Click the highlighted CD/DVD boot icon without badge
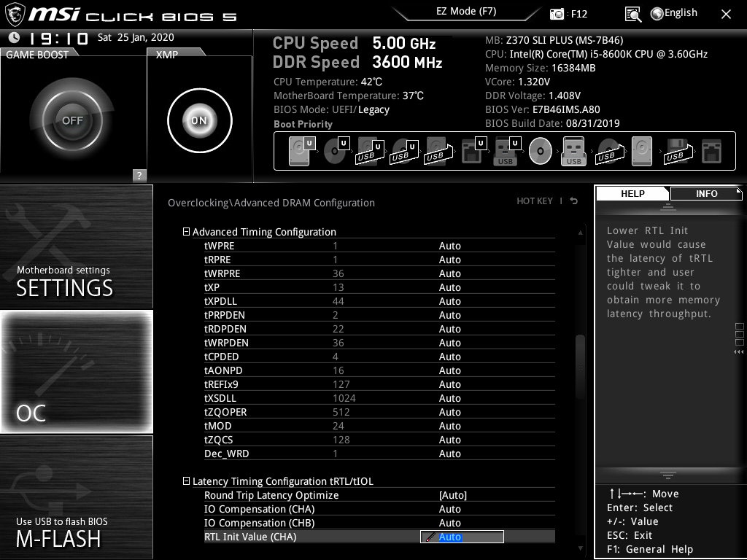Screen dimensions: 747x560 (541, 151)
